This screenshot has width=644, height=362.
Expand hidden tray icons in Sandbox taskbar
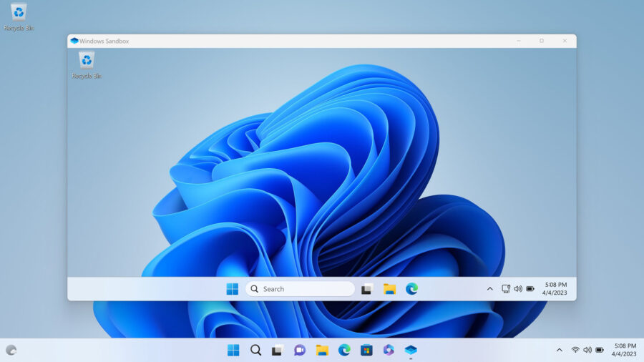[x=489, y=289]
